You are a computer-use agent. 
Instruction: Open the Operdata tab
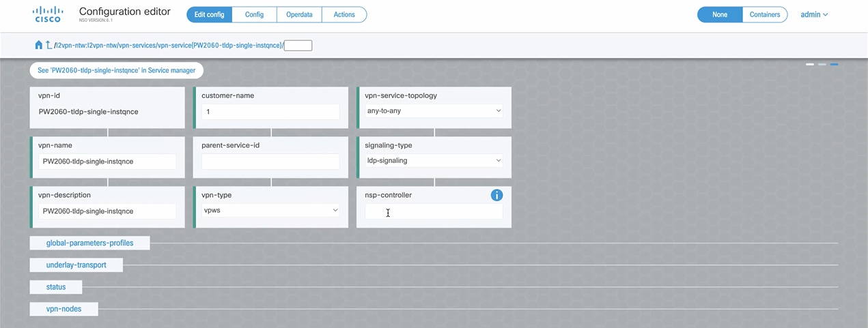(300, 14)
